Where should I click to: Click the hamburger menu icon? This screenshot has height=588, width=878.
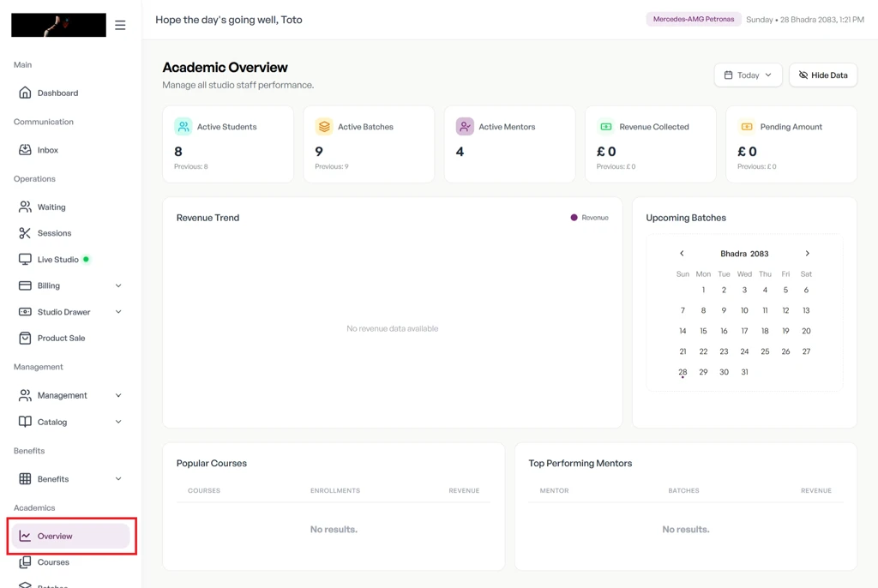point(120,25)
